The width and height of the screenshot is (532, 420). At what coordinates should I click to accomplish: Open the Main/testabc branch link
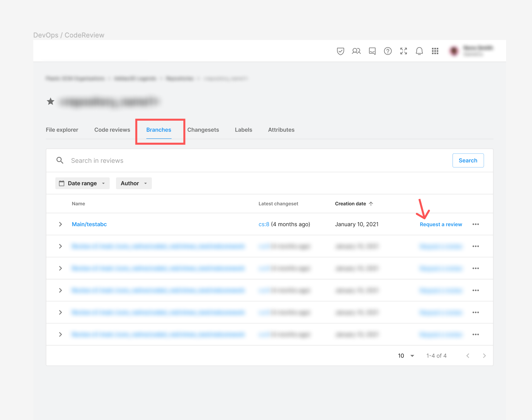(89, 224)
